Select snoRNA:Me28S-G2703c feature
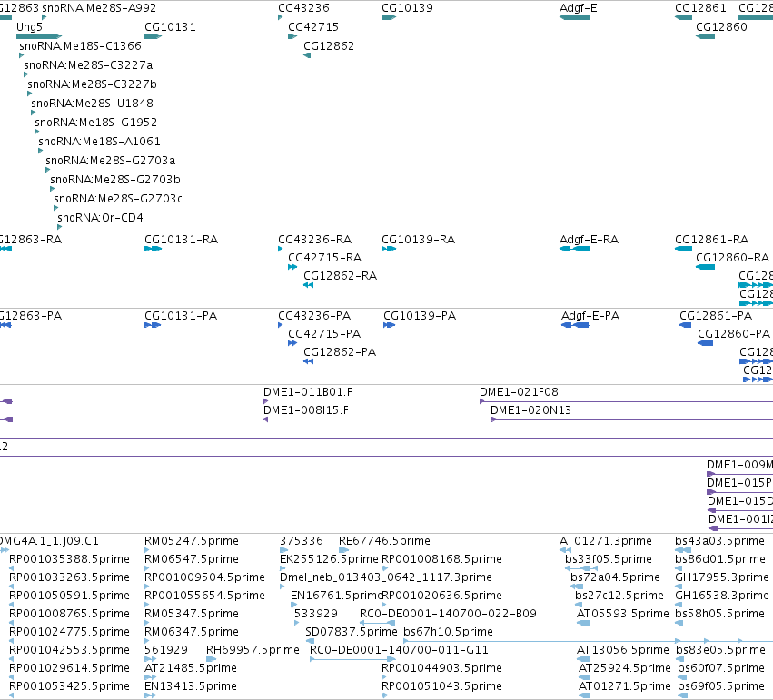 56,208
